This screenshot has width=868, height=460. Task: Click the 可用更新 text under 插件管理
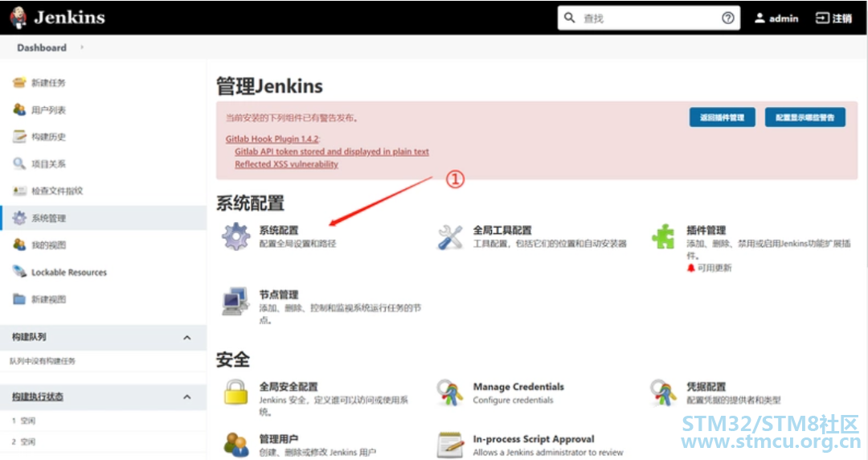(x=714, y=268)
